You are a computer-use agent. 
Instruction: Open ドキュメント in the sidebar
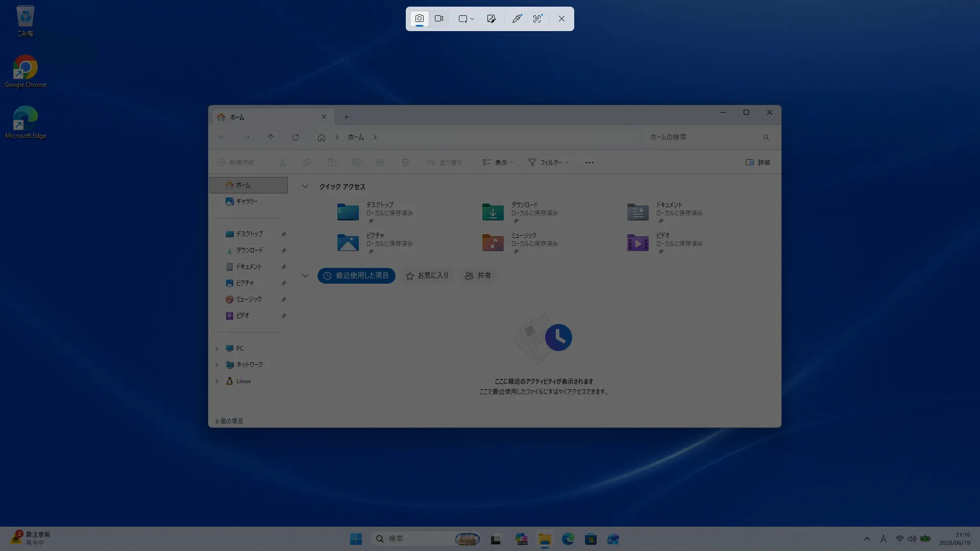(249, 267)
